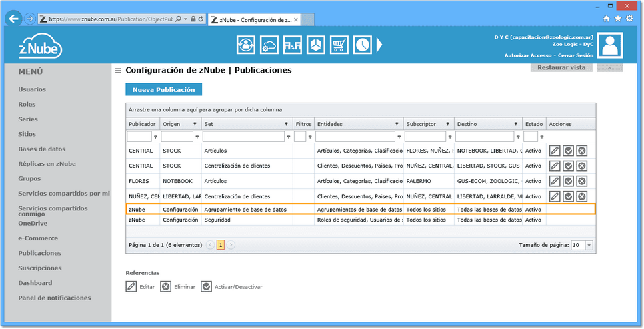Activate/deactivate the CENTRAL STOCK Artículos publication
The height and width of the screenshot is (329, 644).
568,151
